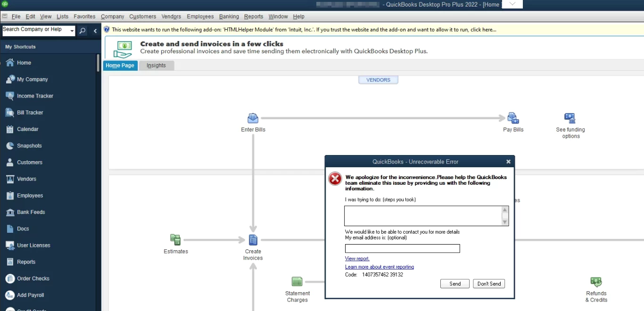Open Learn more about event reporting link
Screen dimensions: 644x311
[x=380, y=267]
